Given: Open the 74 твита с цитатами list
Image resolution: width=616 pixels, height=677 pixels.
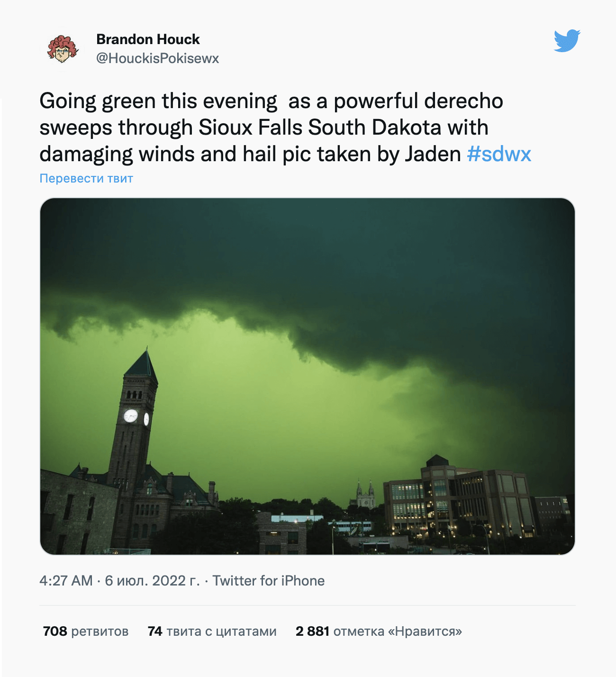Looking at the screenshot, I should pyautogui.click(x=212, y=631).
